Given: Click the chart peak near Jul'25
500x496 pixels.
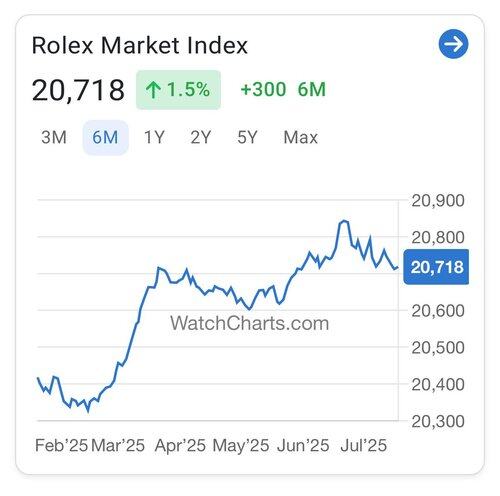Looking at the screenshot, I should pyautogui.click(x=344, y=221).
